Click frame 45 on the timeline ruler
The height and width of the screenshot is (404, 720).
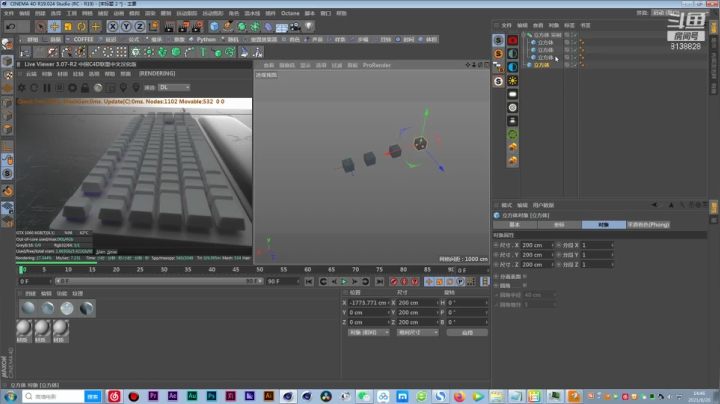coord(236,270)
